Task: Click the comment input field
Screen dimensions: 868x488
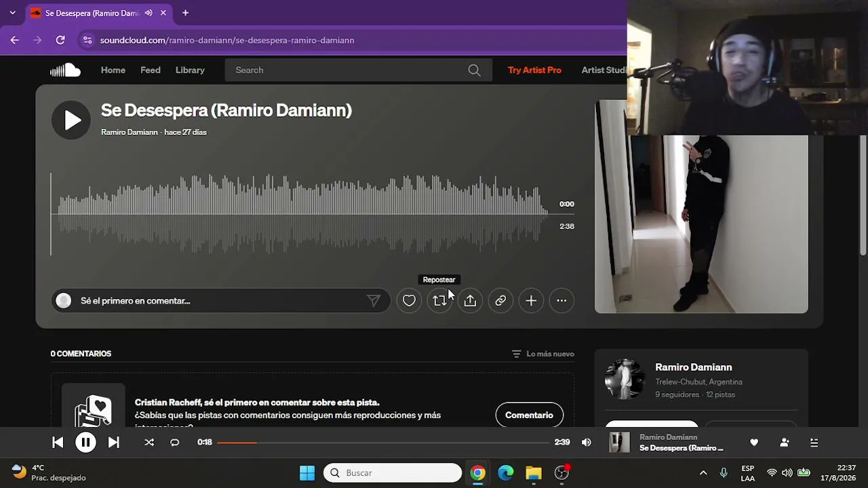Action: point(220,301)
